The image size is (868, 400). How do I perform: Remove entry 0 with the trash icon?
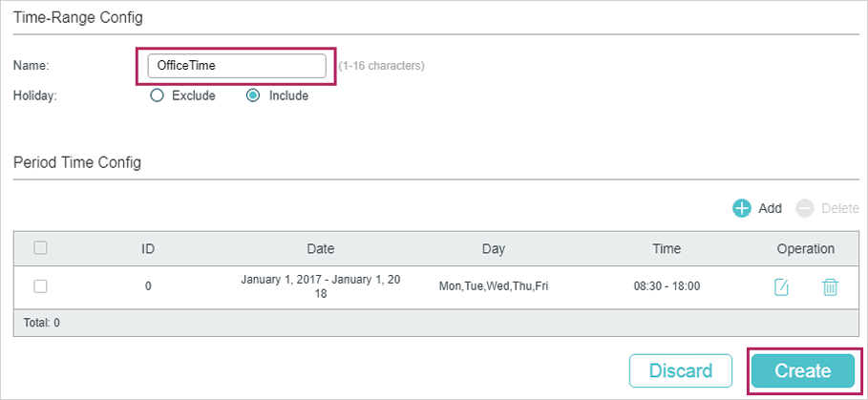point(830,287)
